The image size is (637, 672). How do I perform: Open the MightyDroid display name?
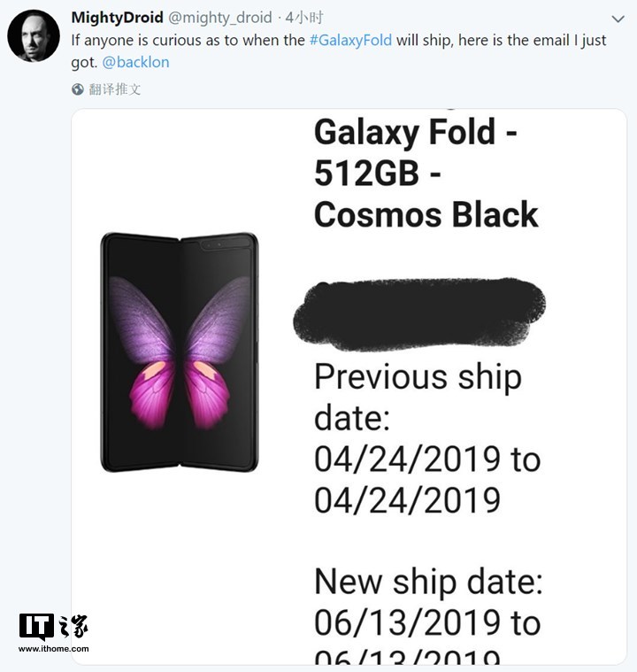115,18
